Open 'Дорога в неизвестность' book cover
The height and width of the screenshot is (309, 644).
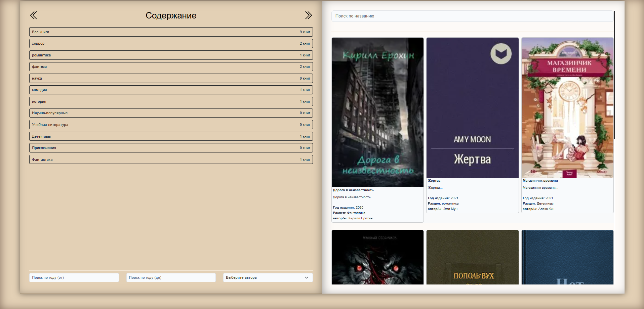pyautogui.click(x=377, y=112)
